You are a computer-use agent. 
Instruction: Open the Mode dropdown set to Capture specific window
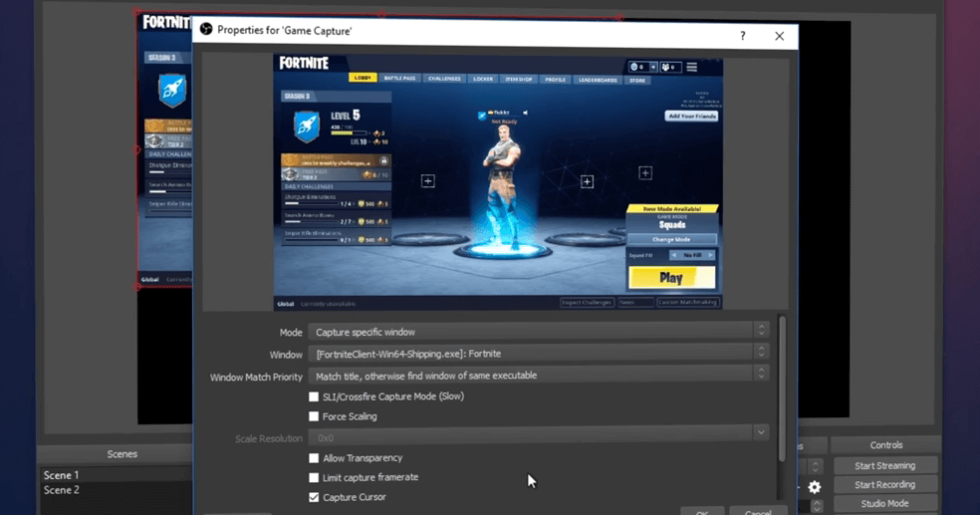coord(538,332)
